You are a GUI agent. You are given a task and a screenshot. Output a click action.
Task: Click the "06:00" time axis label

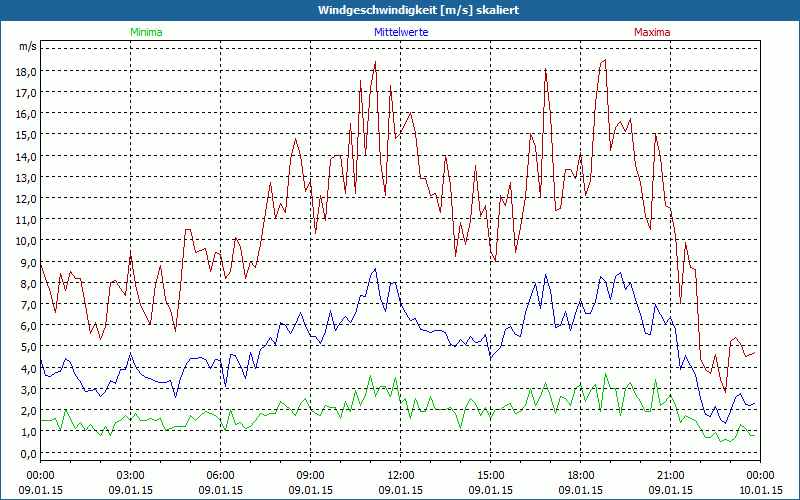pos(220,476)
